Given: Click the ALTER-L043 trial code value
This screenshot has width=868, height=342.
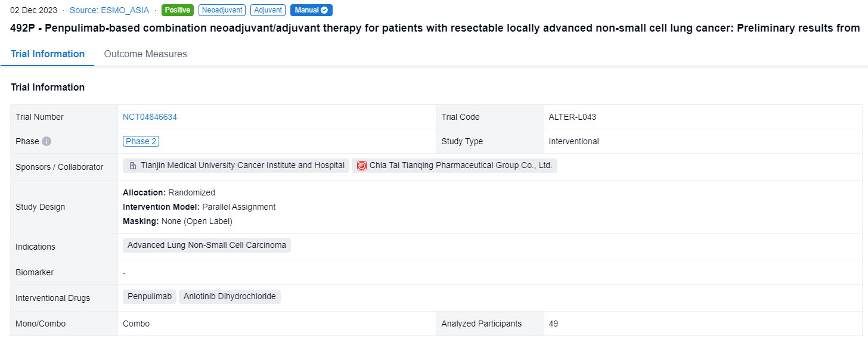Looking at the screenshot, I should [572, 117].
